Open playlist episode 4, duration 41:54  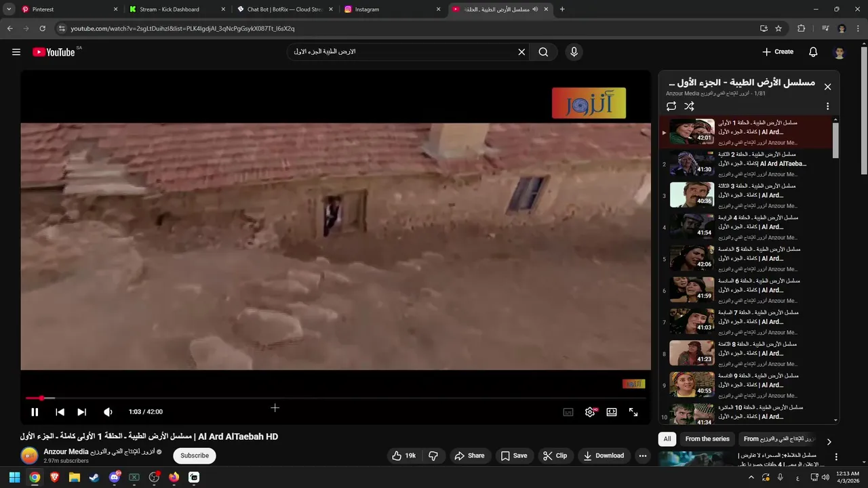746,228
